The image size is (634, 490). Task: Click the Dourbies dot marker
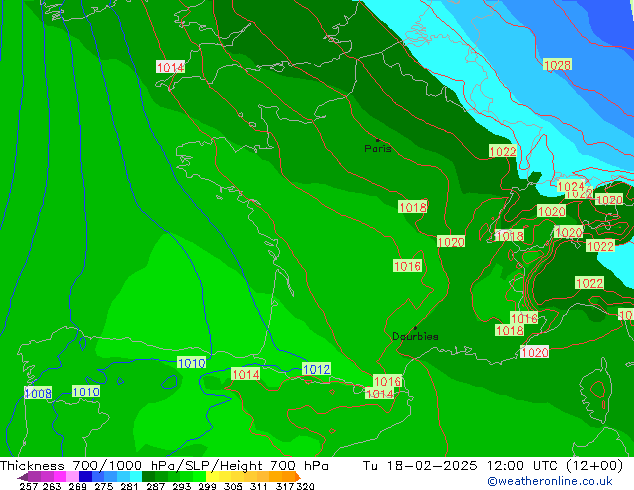point(415,328)
